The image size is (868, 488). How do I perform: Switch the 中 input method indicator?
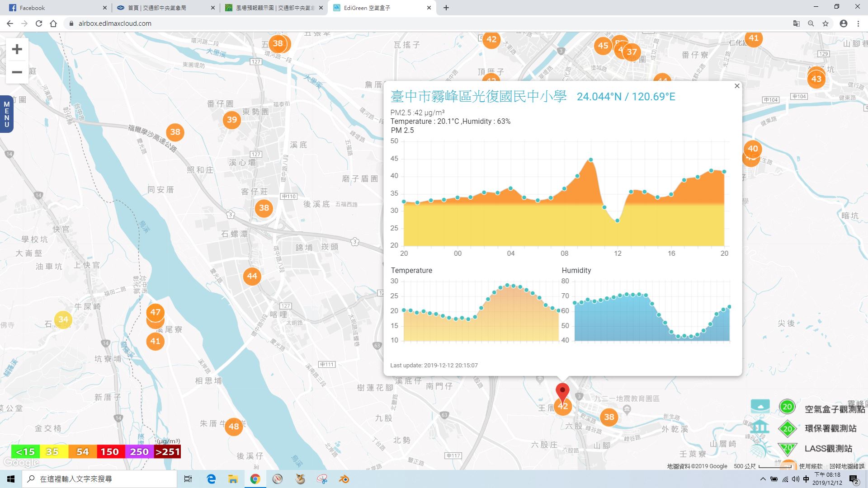coord(806,479)
